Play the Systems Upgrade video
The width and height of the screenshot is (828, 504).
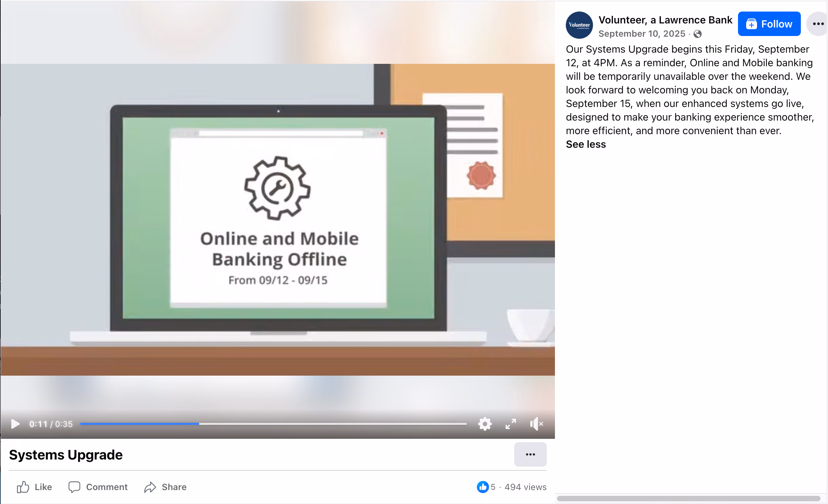pos(15,424)
